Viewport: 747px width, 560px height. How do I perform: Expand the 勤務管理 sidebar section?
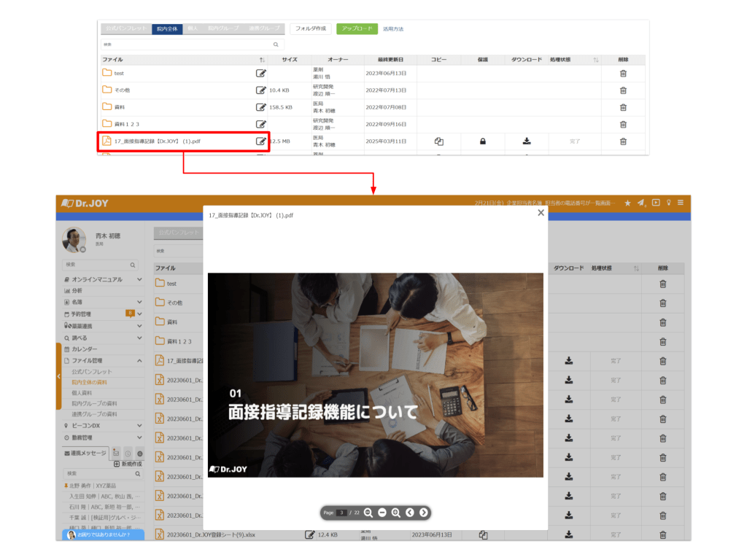[139, 437]
